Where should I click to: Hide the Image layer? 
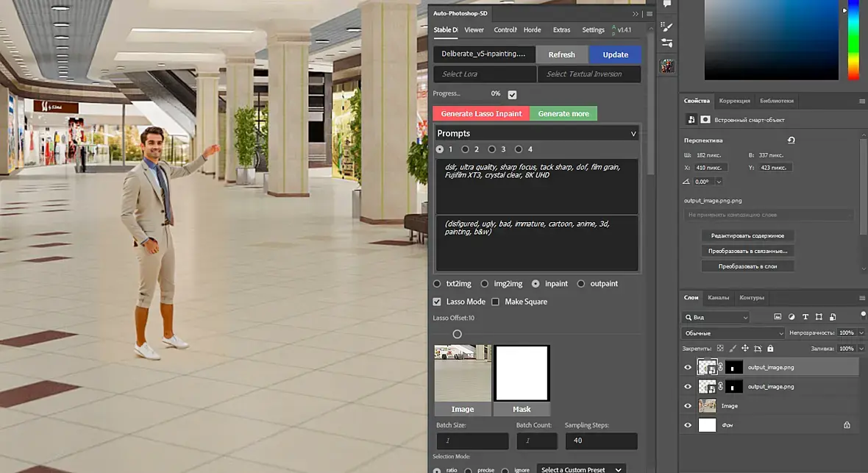(688, 406)
